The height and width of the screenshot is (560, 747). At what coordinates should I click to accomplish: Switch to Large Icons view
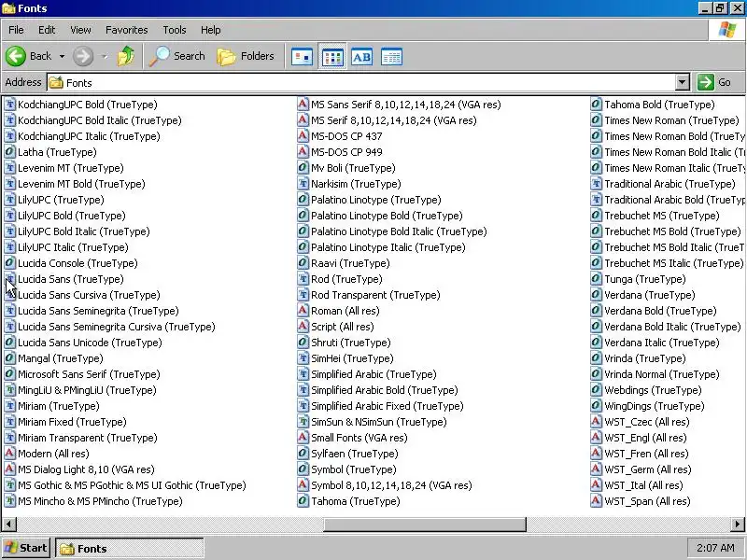coord(302,57)
